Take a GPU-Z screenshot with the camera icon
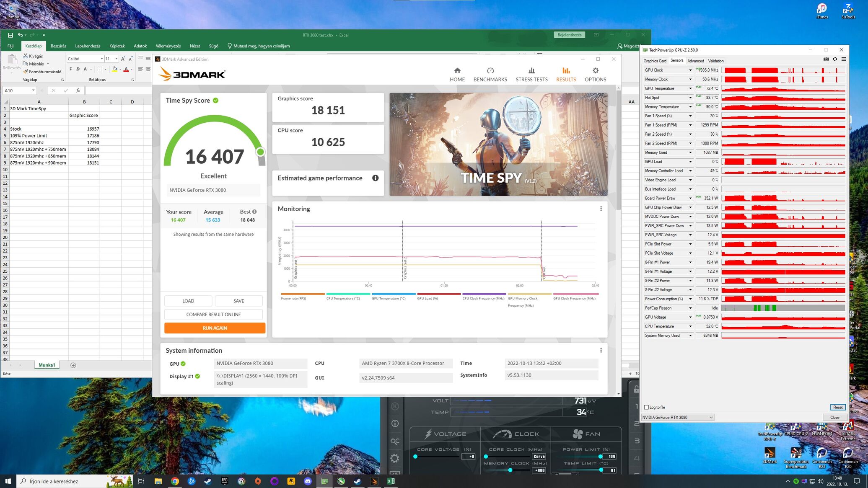 pyautogui.click(x=826, y=59)
